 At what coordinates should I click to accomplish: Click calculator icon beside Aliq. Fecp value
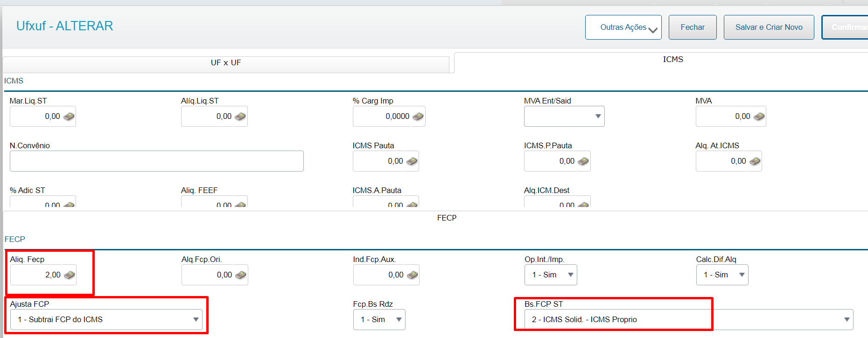pyautogui.click(x=69, y=275)
